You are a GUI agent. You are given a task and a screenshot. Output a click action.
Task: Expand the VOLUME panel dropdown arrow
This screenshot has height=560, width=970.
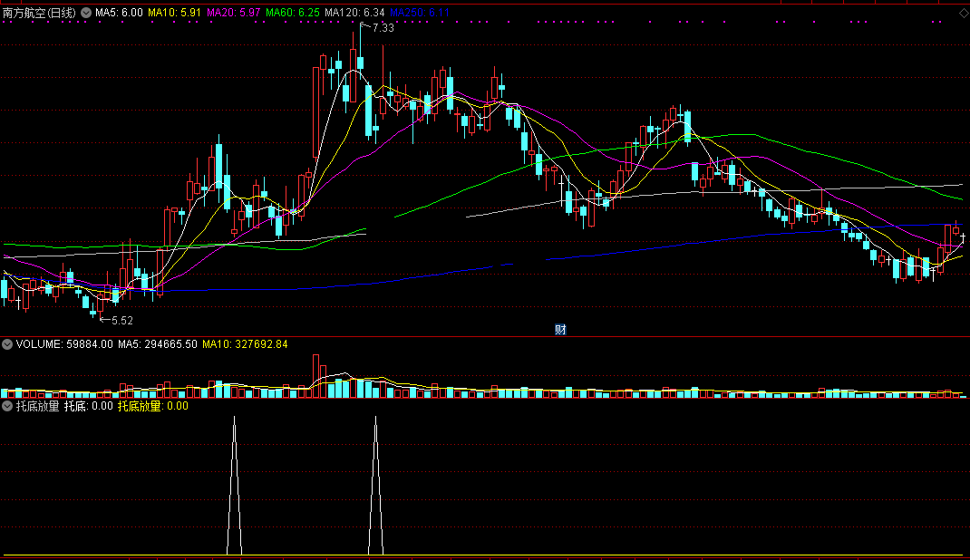[7, 344]
